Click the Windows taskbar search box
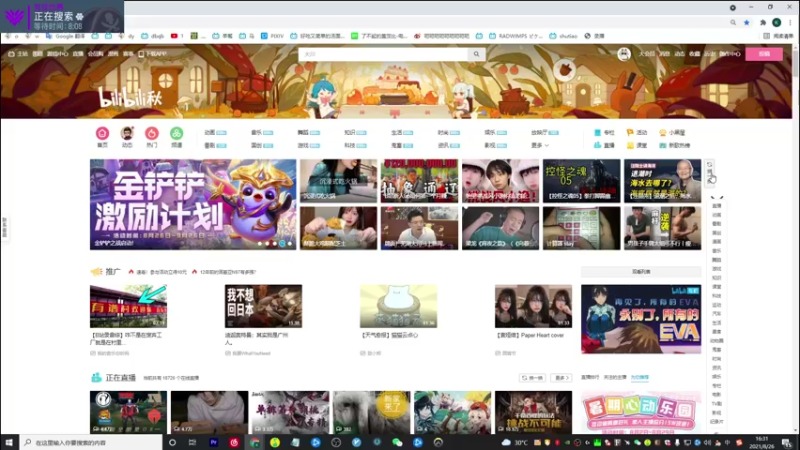 (x=91, y=442)
